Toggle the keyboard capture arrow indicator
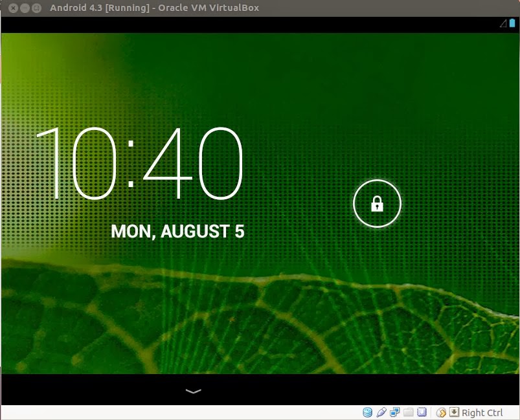The image size is (520, 420). pyautogui.click(x=454, y=413)
